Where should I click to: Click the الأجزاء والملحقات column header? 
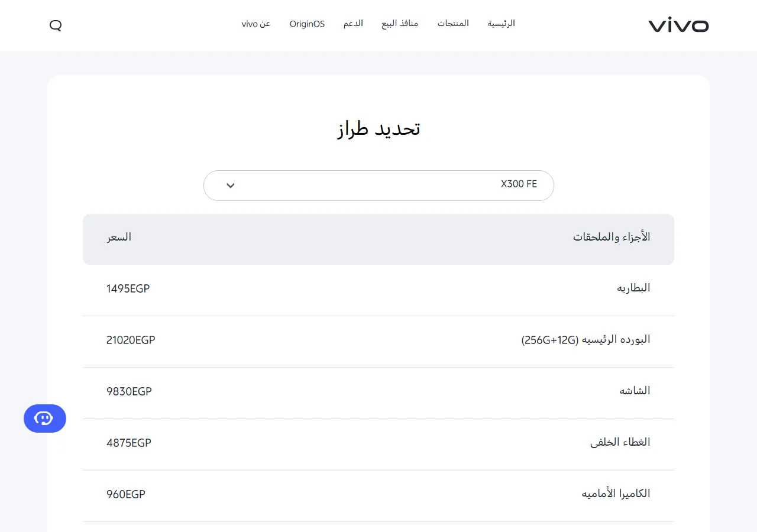[612, 237]
